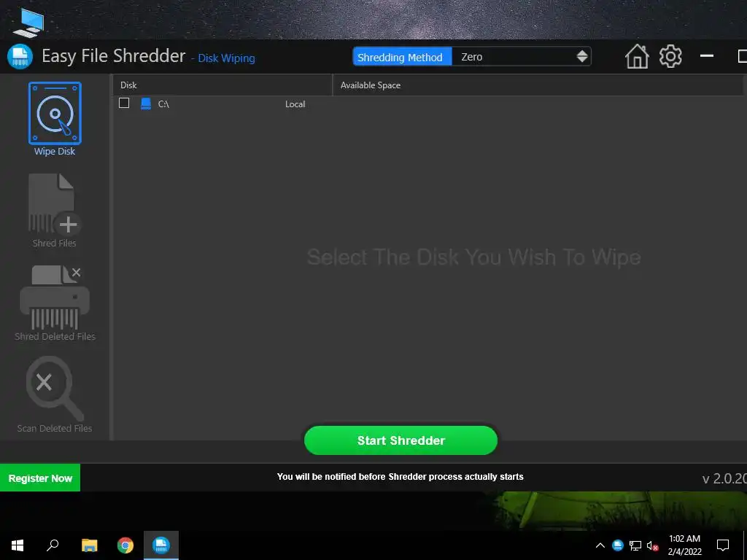
Task: Click the Disk Wiping subtitle text
Action: click(x=226, y=58)
